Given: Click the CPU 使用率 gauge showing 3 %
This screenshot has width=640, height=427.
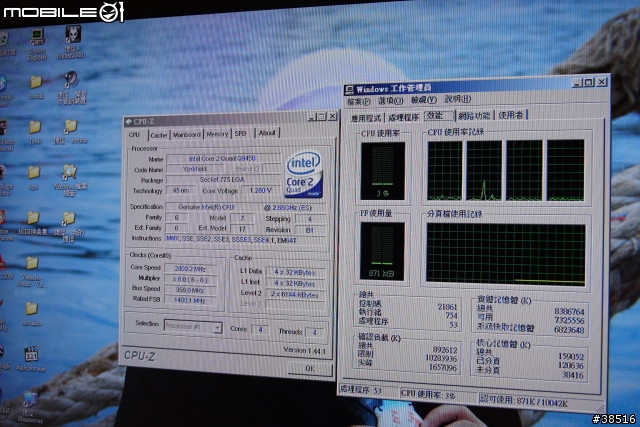Looking at the screenshot, I should [382, 171].
